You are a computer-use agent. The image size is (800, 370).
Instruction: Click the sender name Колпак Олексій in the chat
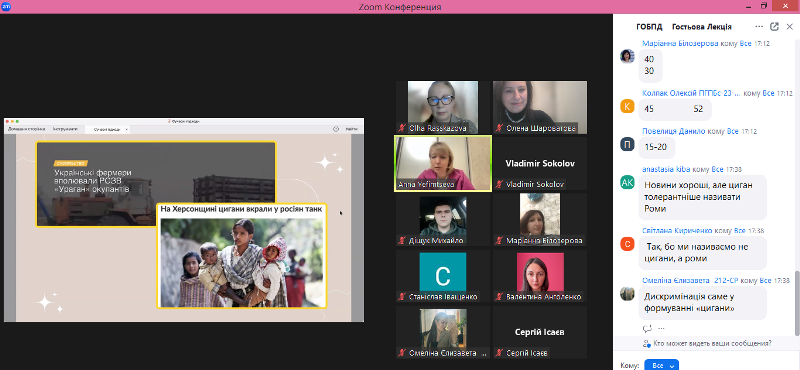pyautogui.click(x=691, y=93)
